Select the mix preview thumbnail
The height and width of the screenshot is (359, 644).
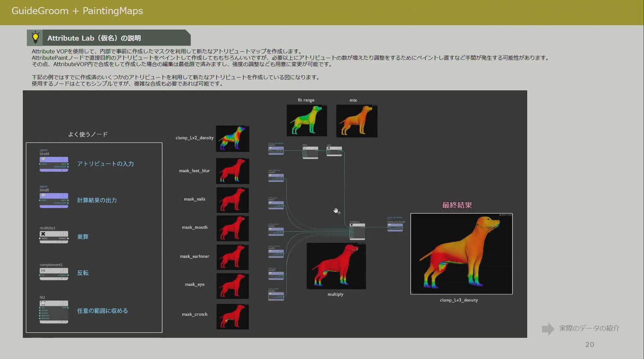point(357,121)
